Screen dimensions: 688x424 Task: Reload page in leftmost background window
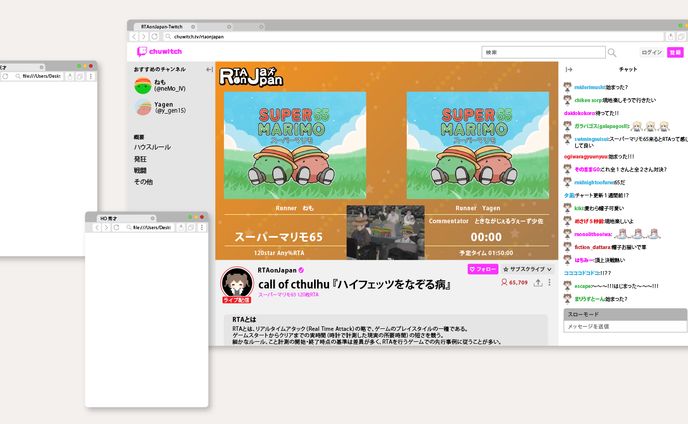click(5, 76)
